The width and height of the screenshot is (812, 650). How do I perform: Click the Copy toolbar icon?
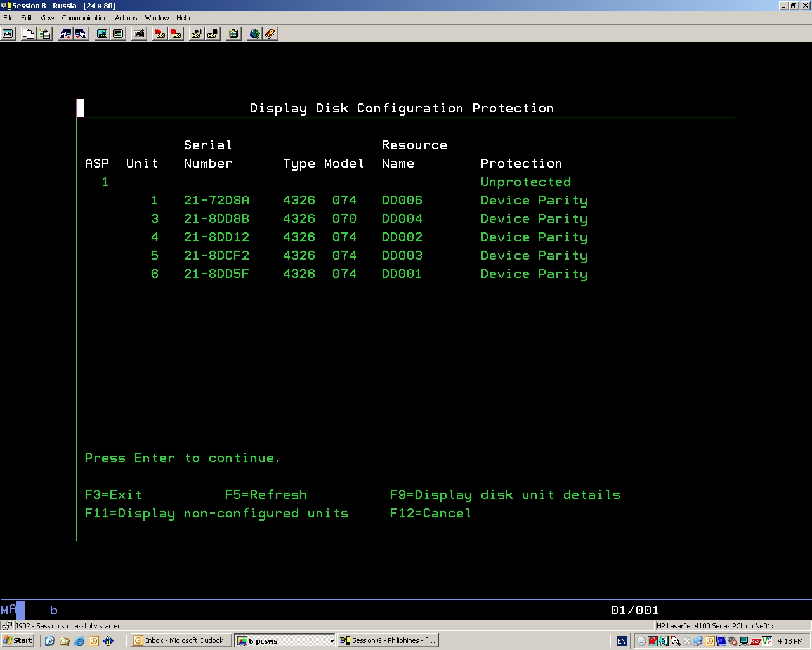pyautogui.click(x=28, y=34)
